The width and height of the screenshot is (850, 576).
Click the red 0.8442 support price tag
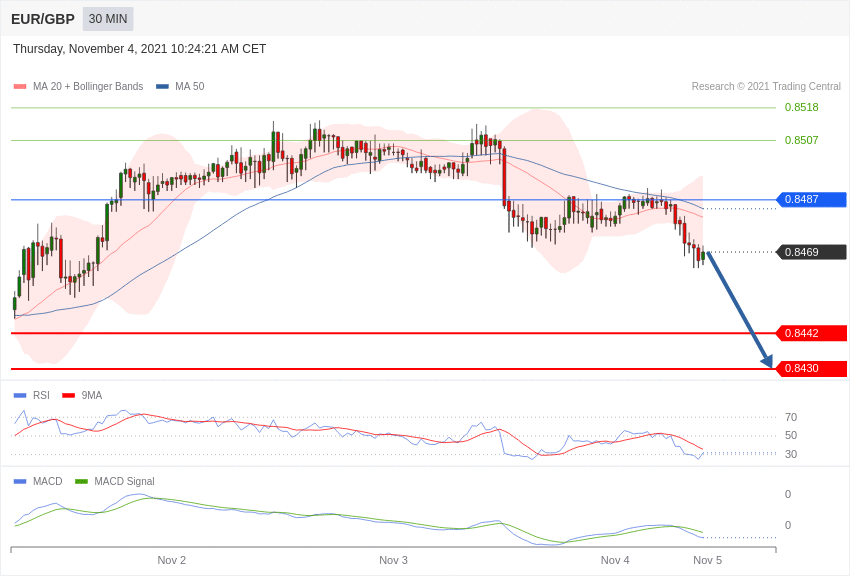[812, 333]
